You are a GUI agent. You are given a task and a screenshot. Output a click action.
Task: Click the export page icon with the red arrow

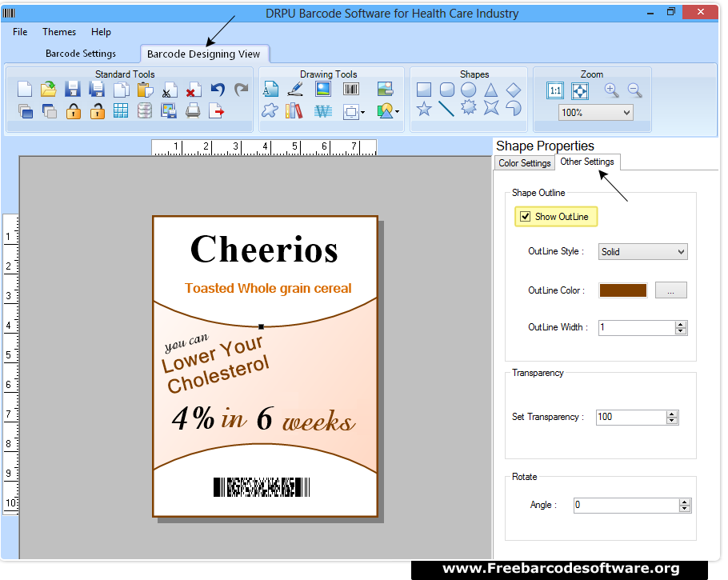pos(216,111)
